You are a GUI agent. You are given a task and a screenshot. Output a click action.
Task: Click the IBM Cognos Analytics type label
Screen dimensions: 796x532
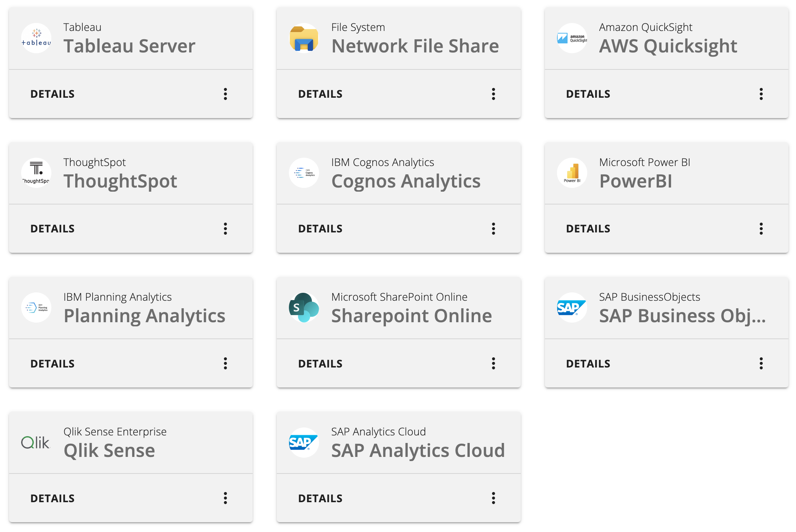383,162
